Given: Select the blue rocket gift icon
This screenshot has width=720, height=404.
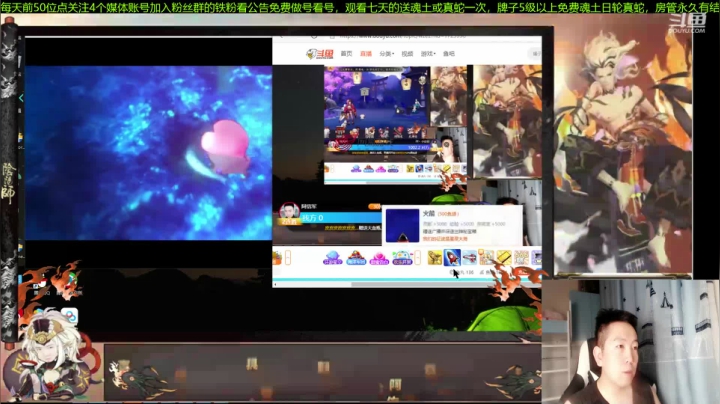Looking at the screenshot, I should point(452,258).
